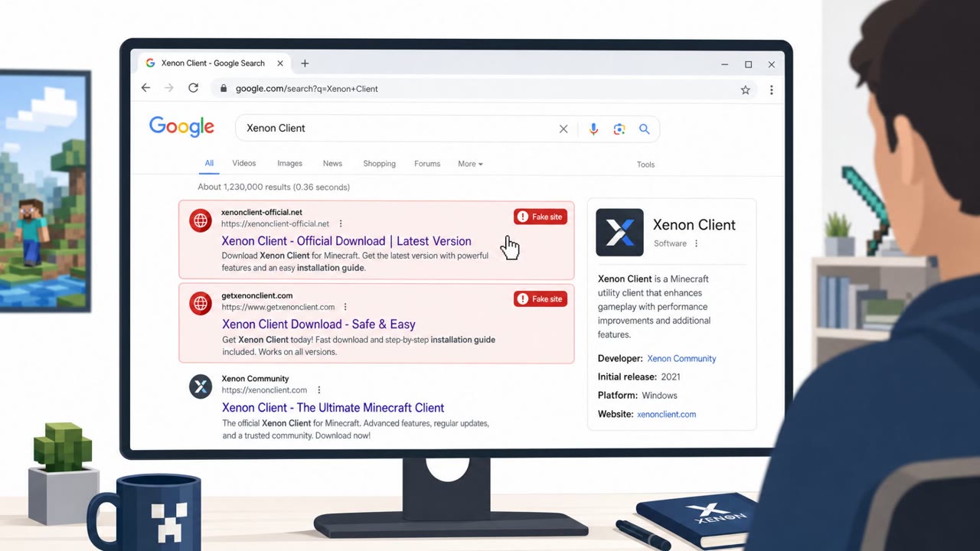The image size is (980, 551).
Task: Open a new browser tab
Action: [305, 64]
